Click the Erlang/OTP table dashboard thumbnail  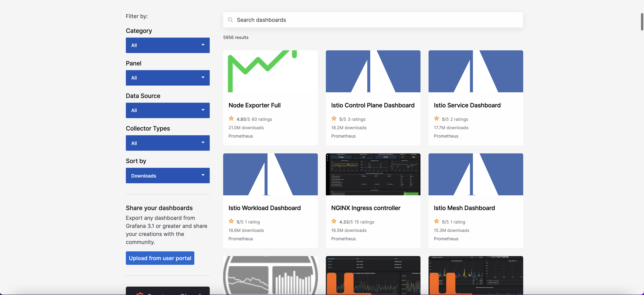(373, 275)
